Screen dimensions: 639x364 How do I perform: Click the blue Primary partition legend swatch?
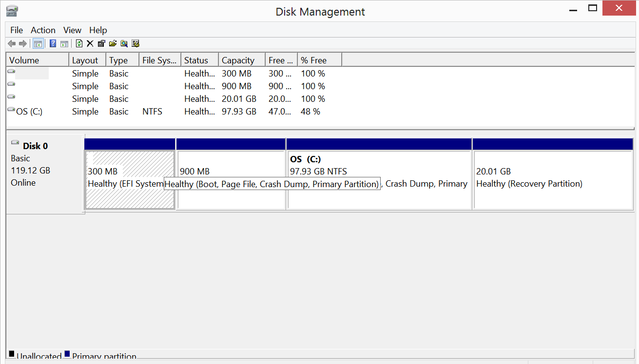[67, 354]
